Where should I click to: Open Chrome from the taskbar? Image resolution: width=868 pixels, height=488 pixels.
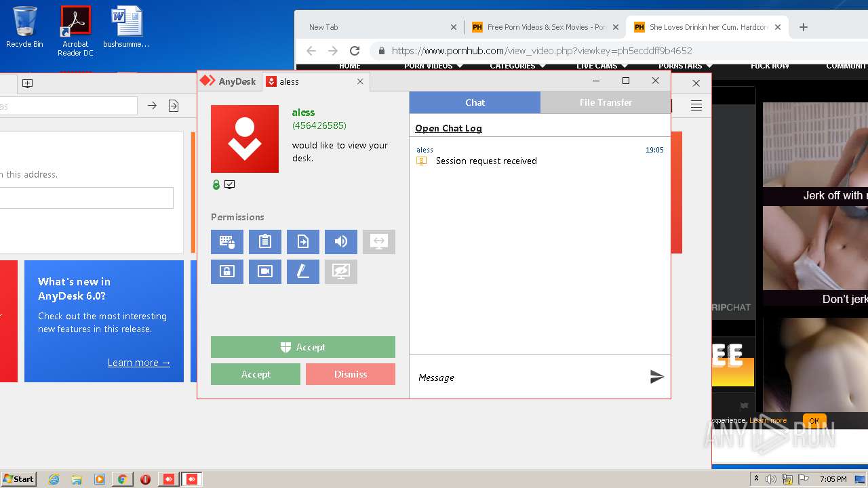point(122,479)
